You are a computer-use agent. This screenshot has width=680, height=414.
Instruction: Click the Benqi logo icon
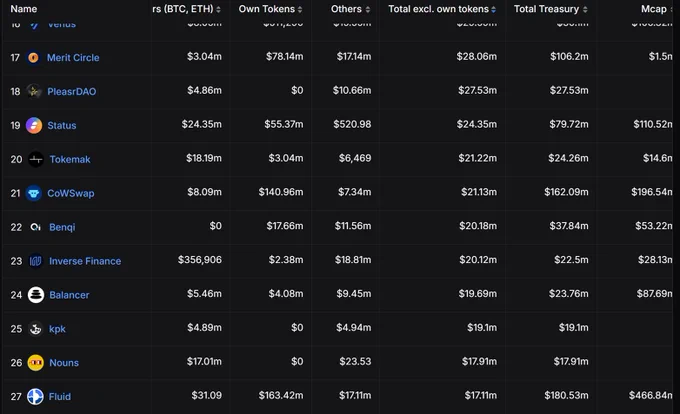(x=36, y=227)
